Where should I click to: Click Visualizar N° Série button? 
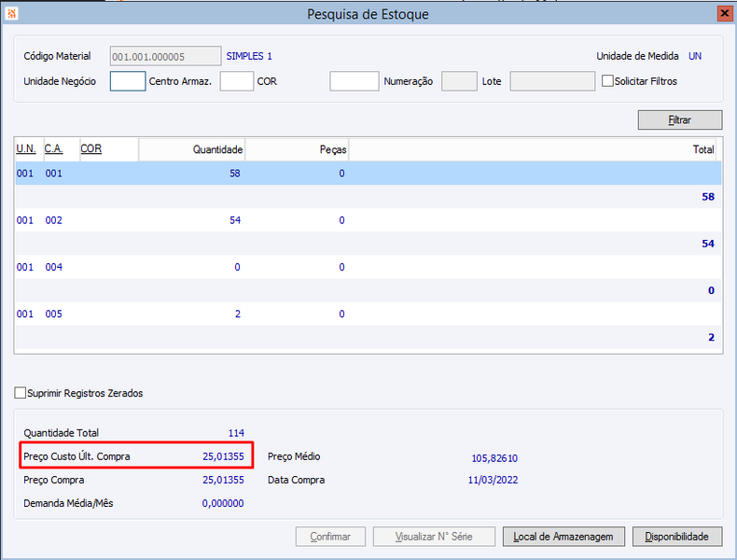434,537
